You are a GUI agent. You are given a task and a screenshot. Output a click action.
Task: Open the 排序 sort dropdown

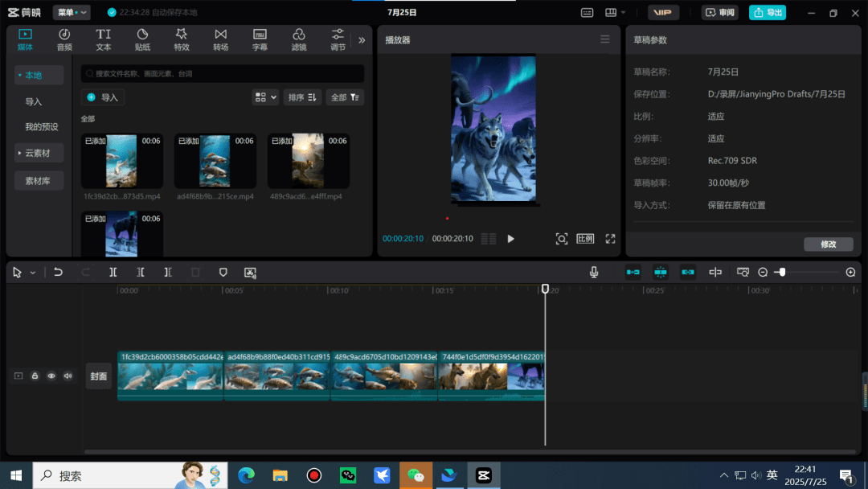pos(302,97)
